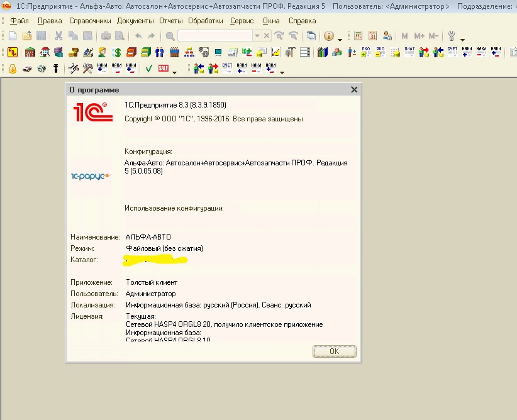Open the Сервис menu

coord(242,21)
